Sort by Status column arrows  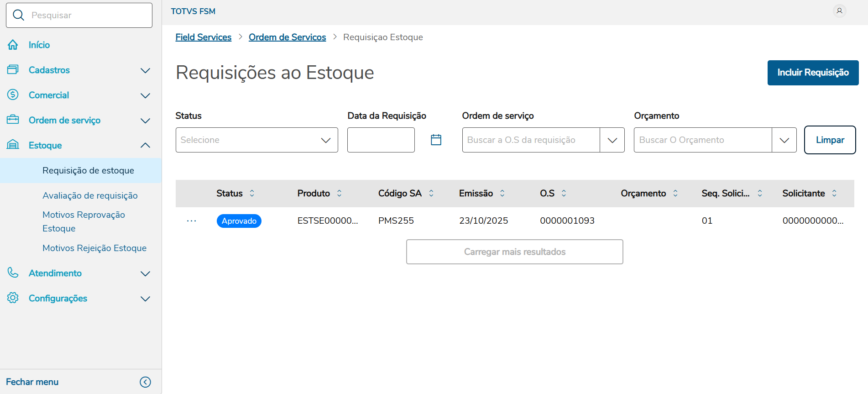tap(252, 194)
